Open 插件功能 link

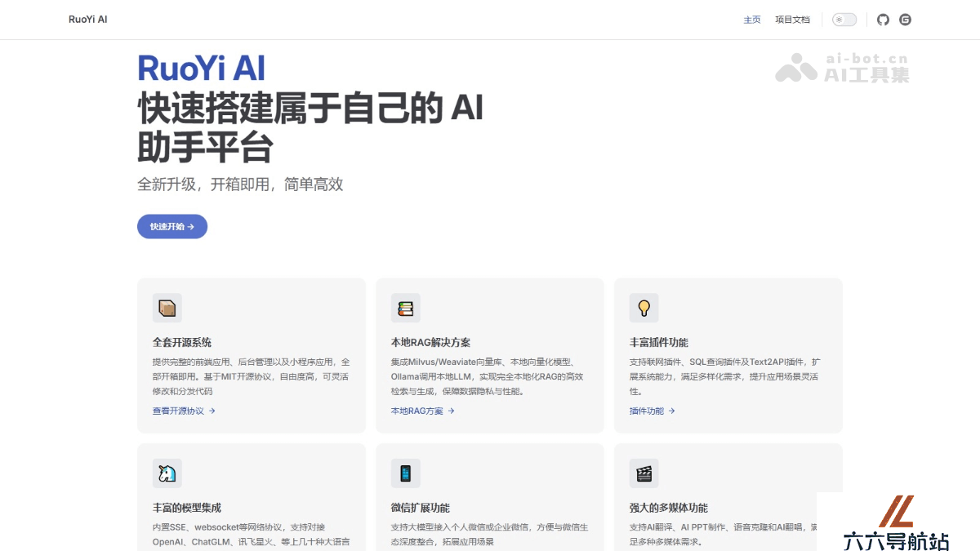pos(653,411)
